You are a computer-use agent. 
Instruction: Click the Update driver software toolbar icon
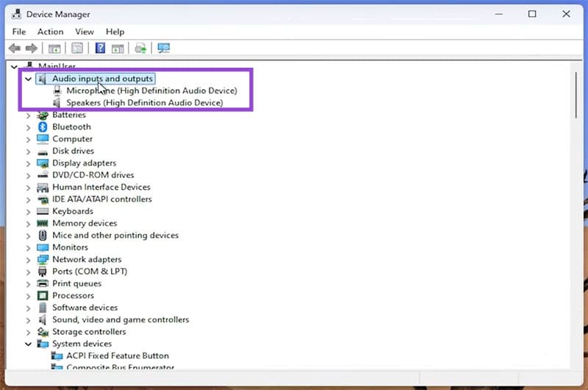[140, 49]
